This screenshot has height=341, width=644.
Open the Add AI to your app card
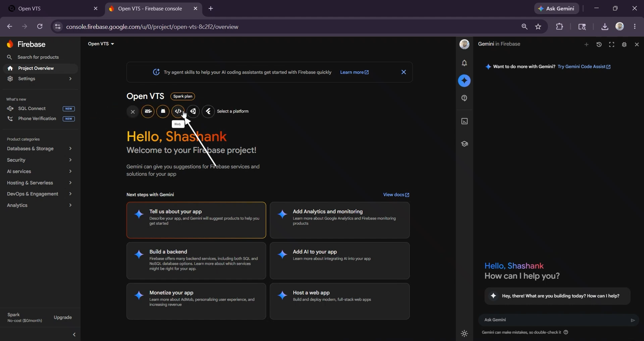340,261
